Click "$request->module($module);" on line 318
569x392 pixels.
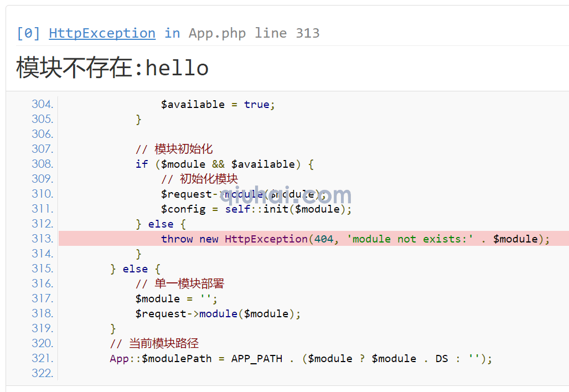tap(218, 314)
